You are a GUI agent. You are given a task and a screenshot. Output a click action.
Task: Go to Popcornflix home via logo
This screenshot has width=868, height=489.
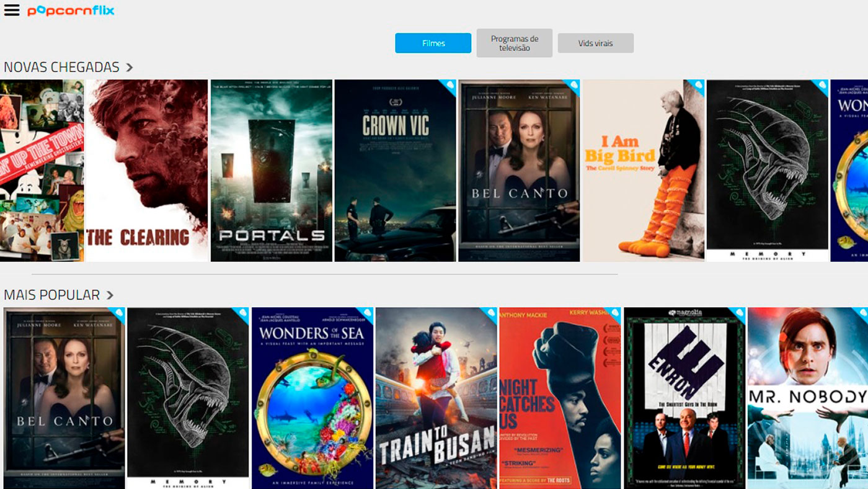point(71,11)
